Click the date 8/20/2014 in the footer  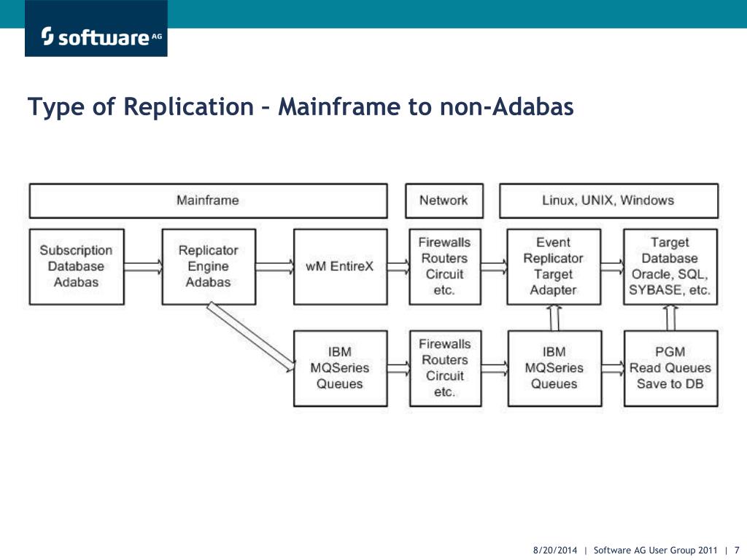(554, 550)
